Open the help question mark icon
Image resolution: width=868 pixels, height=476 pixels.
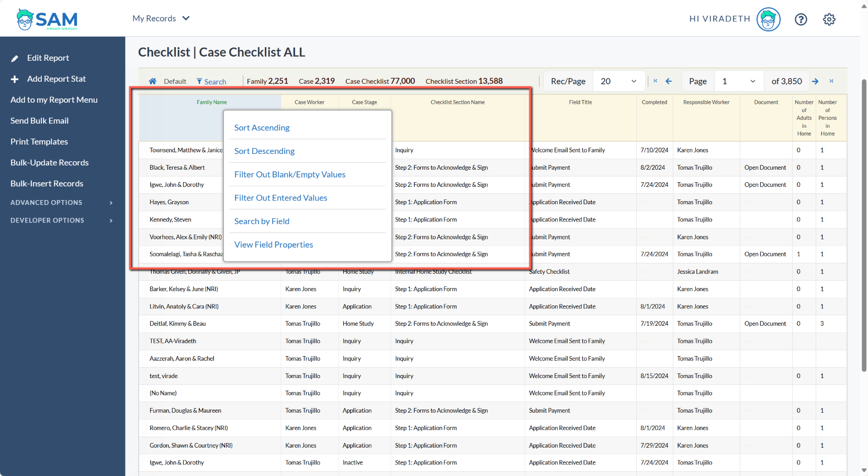click(801, 19)
